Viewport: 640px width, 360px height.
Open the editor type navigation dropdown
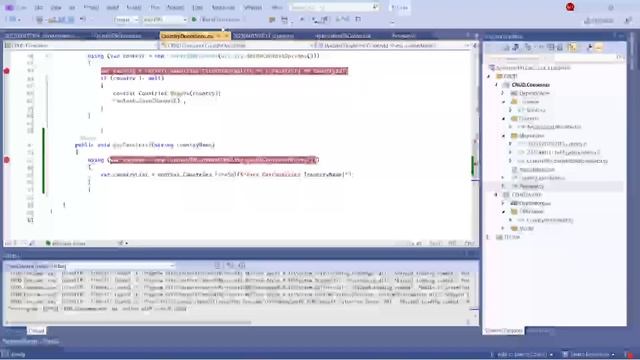236,45
